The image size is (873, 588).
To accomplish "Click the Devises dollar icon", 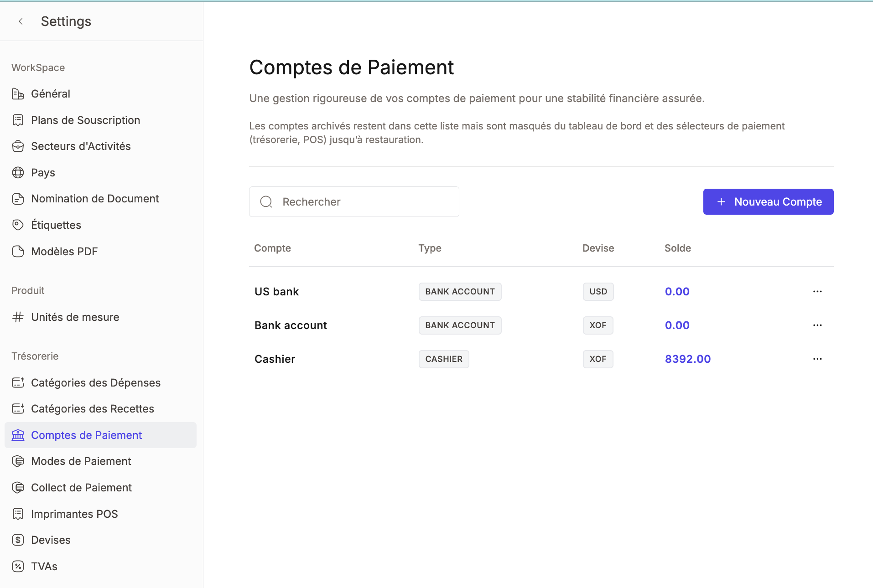I will click(x=18, y=540).
